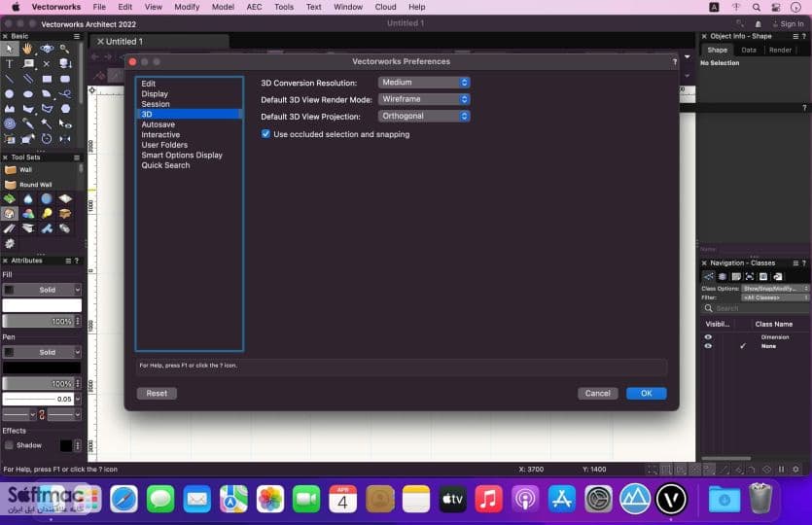Image resolution: width=812 pixels, height=525 pixels.
Task: Switch to Render tab in Object Info
Action: coord(780,51)
